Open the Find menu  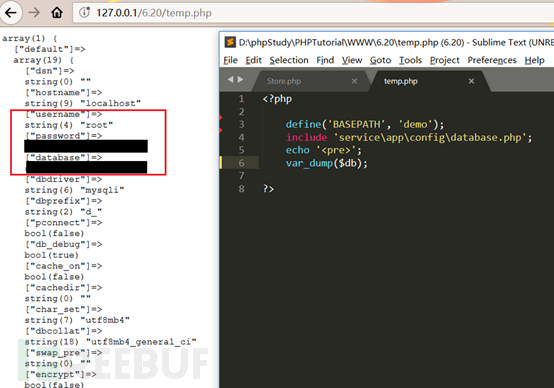325,60
